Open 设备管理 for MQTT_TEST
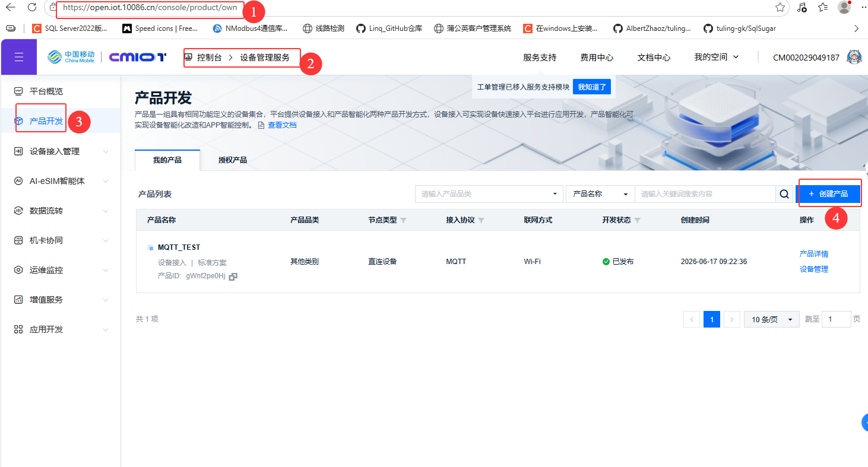The image size is (868, 467). [814, 269]
